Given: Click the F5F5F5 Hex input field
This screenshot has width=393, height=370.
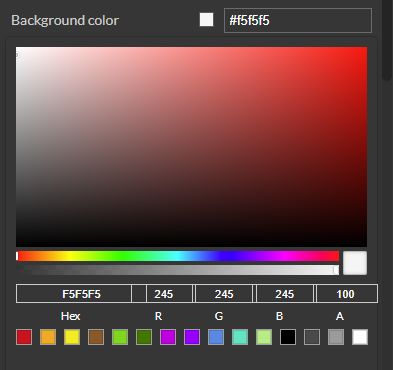Looking at the screenshot, I should [74, 294].
